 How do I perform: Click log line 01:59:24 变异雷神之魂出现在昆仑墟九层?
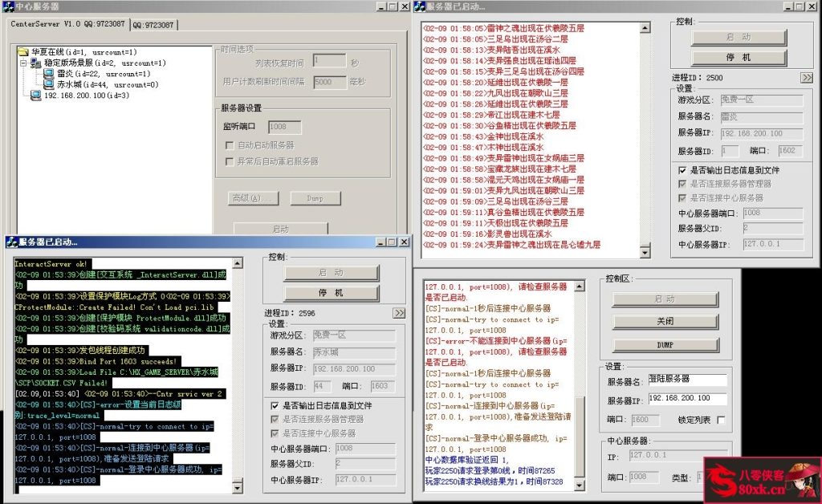(x=511, y=245)
